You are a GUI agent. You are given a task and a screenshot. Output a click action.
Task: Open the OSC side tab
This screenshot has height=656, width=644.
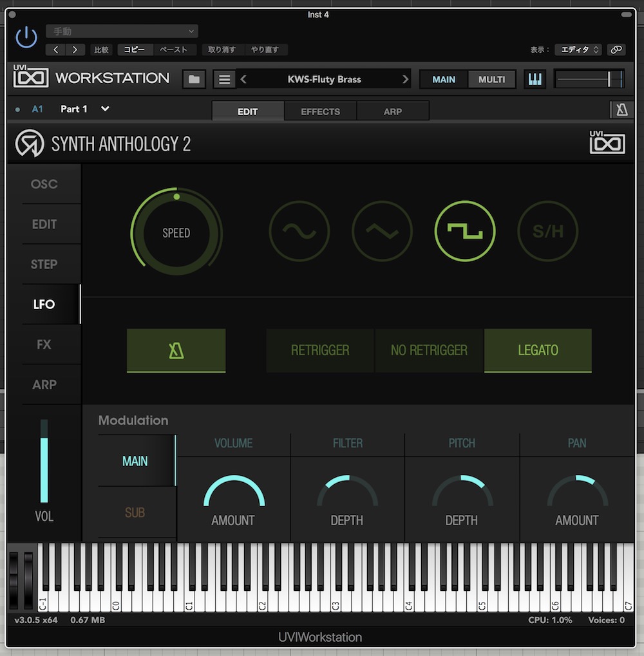(44, 184)
